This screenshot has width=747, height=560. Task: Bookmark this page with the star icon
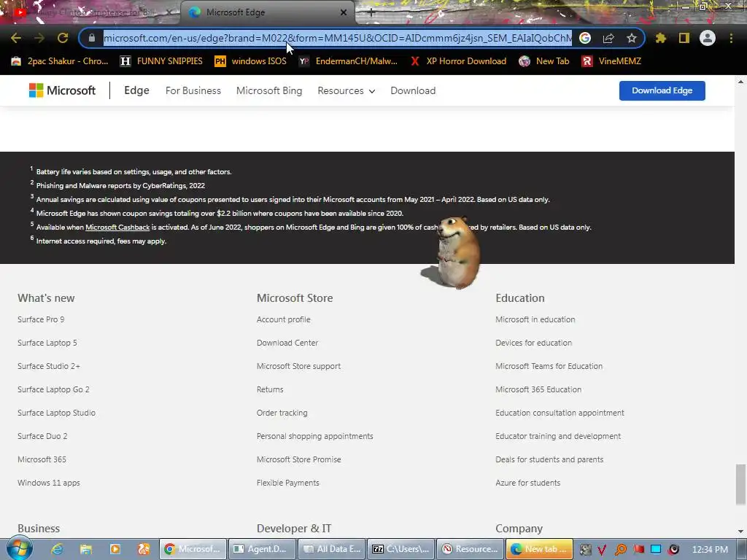[632, 38]
